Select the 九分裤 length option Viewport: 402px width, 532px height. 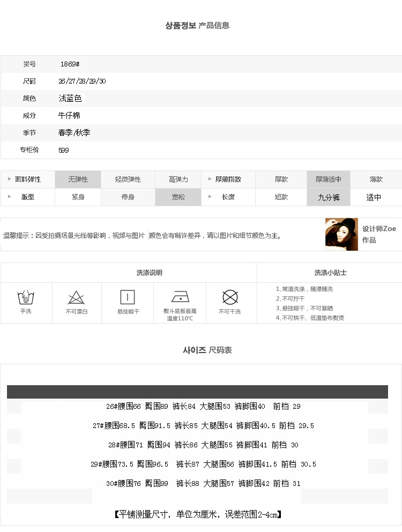pyautogui.click(x=329, y=197)
